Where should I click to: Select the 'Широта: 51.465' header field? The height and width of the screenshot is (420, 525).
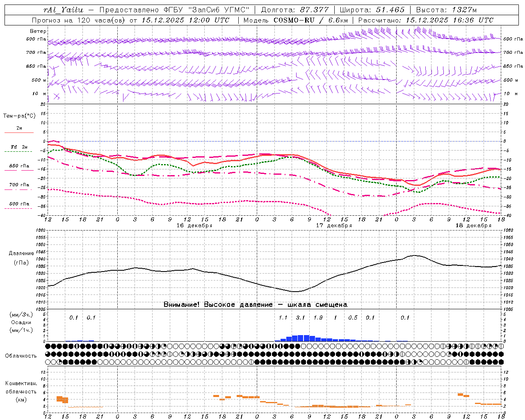pos(372,10)
